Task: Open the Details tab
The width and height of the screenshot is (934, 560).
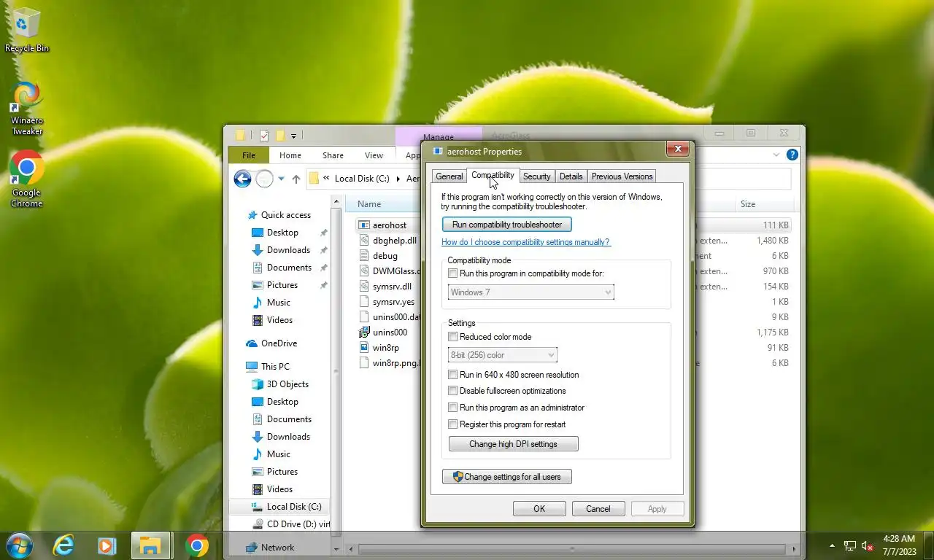Action: (x=571, y=176)
